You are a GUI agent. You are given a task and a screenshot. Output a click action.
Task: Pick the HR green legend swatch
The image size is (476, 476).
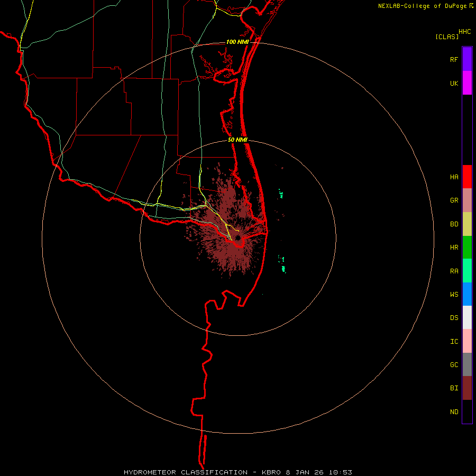[x=467, y=247]
